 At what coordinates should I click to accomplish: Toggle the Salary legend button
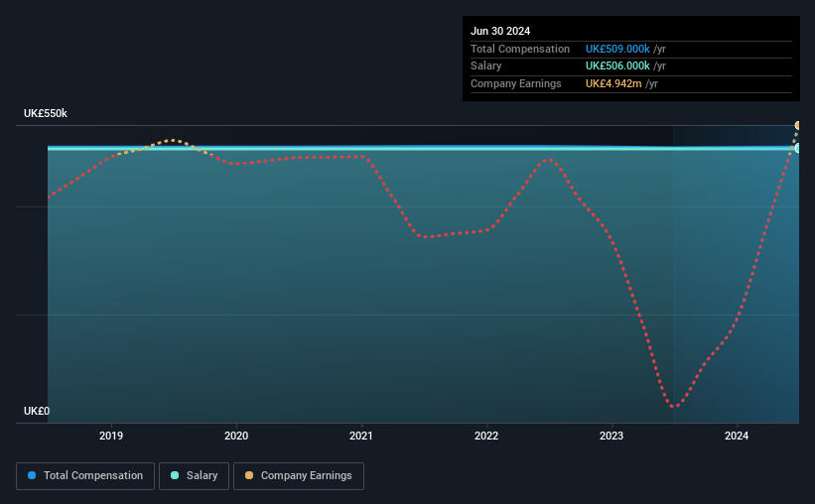(194, 476)
